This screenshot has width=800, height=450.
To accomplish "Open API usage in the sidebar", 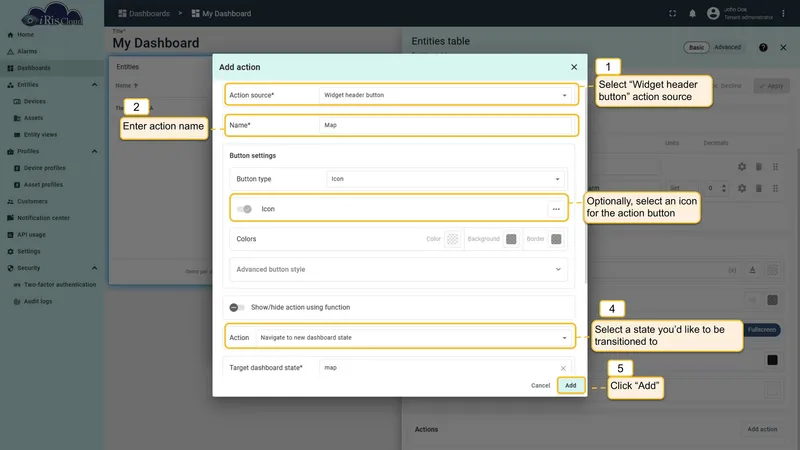I will 52,235.
